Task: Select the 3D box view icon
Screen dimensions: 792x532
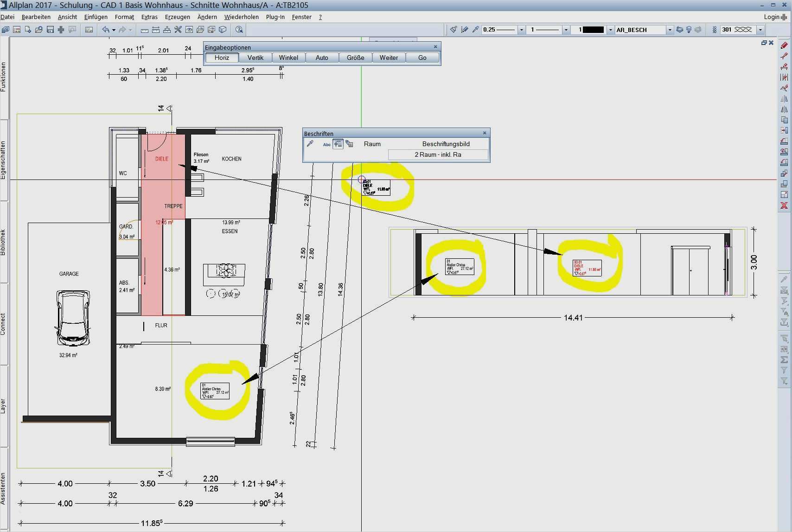Action: click(x=223, y=30)
